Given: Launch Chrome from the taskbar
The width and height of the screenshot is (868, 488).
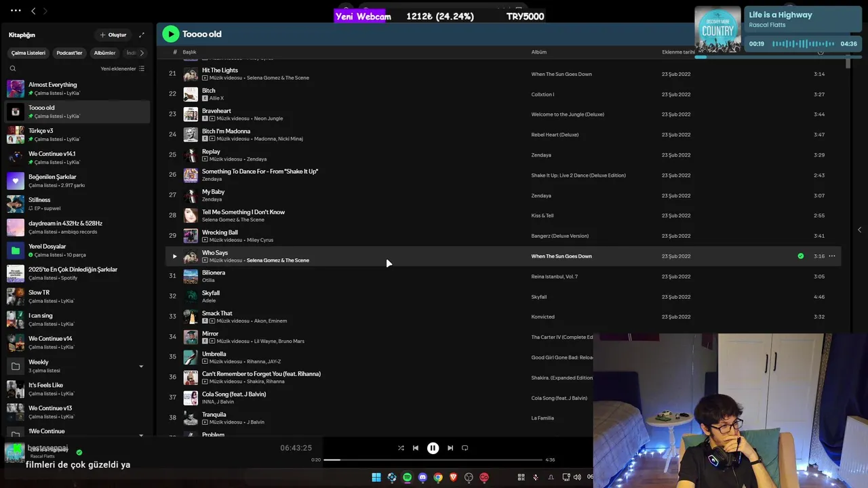Looking at the screenshot, I should point(438,477).
